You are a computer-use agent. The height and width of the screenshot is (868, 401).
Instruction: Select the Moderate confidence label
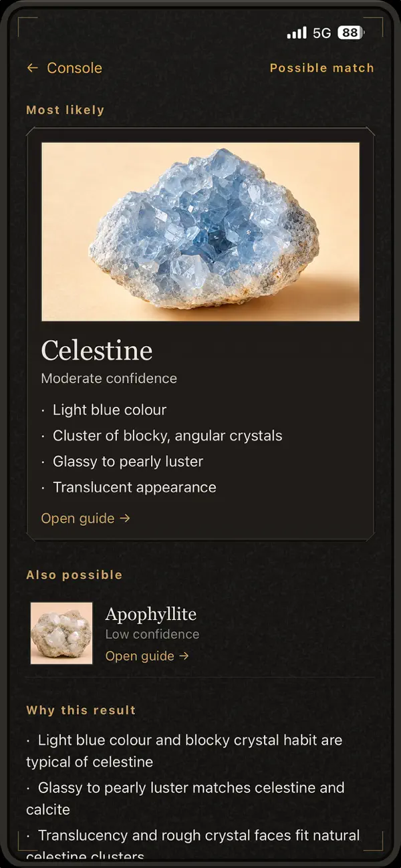tap(109, 378)
